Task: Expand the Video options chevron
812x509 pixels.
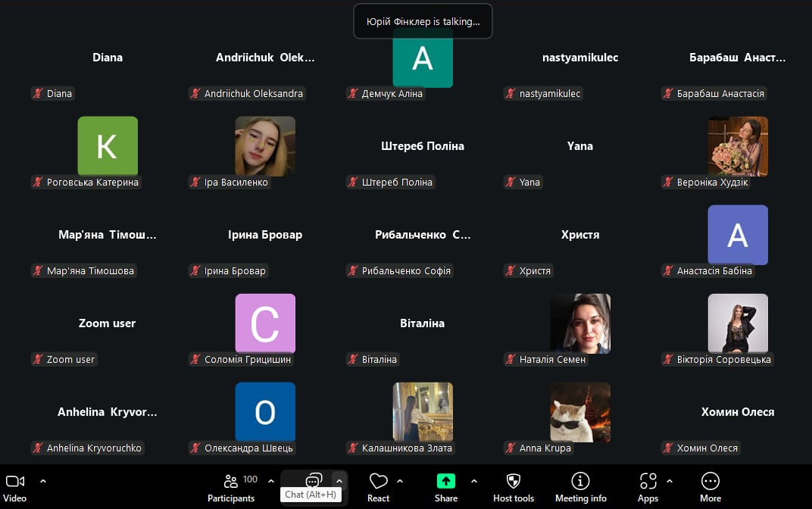Action: pyautogui.click(x=43, y=481)
